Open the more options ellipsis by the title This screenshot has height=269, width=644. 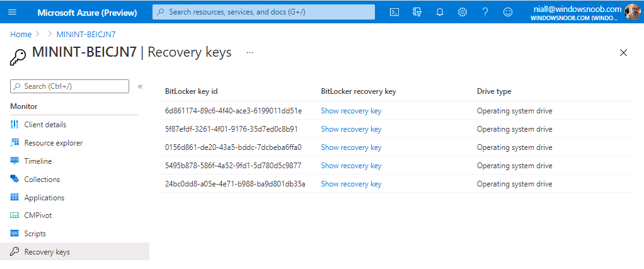pos(250,52)
